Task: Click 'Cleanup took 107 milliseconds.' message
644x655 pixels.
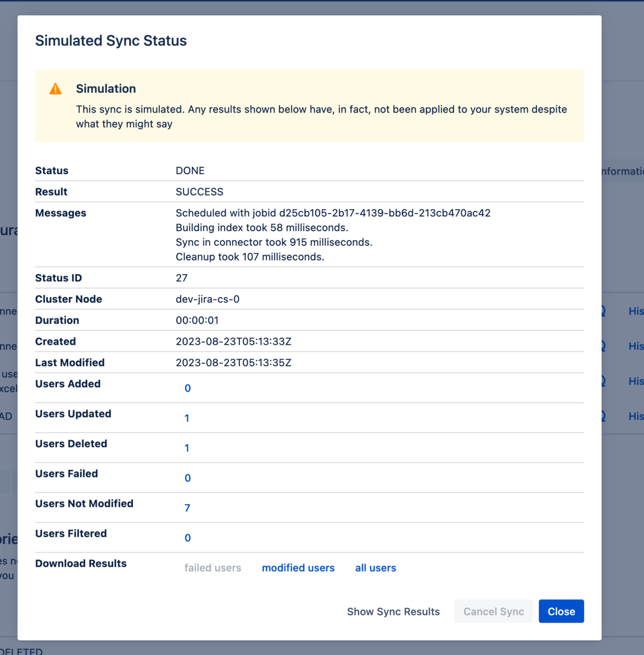Action: click(250, 257)
